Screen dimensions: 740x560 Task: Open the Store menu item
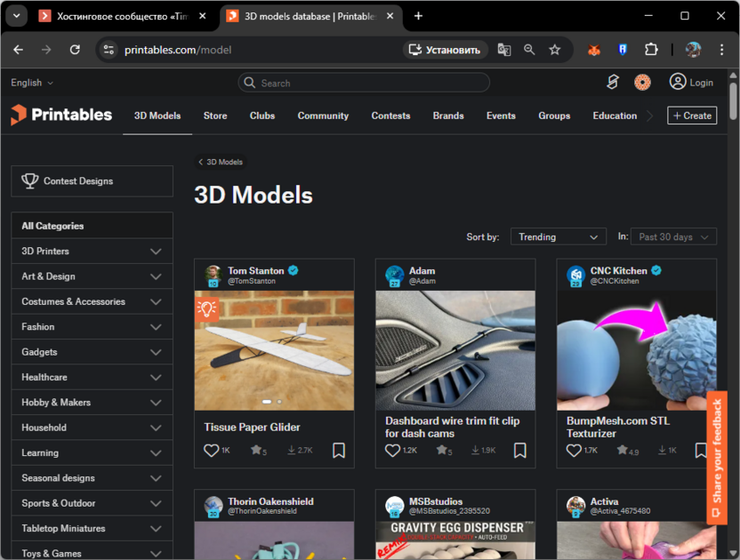pos(215,116)
